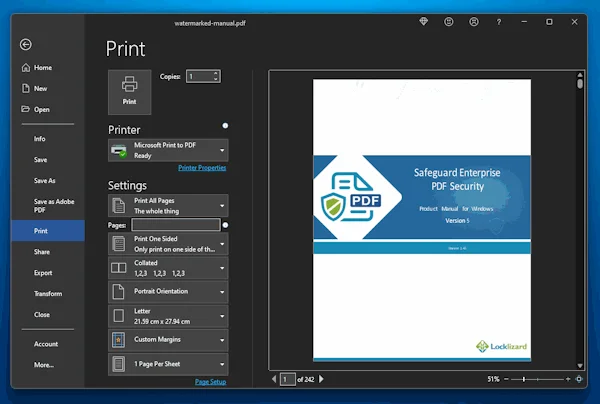Expand the Print All Pages dropdown

click(168, 206)
